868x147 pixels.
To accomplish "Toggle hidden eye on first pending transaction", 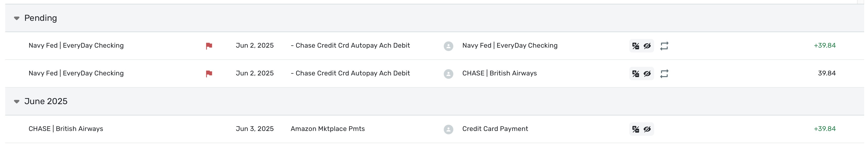I will pyautogui.click(x=647, y=46).
